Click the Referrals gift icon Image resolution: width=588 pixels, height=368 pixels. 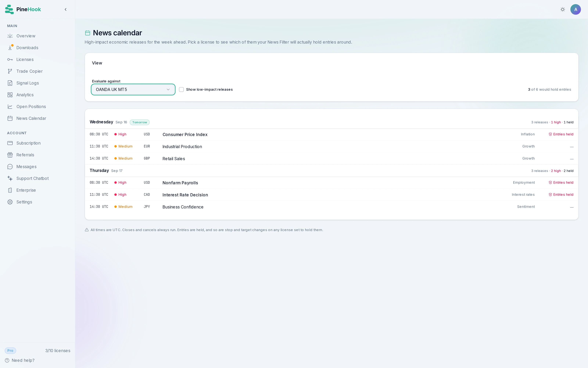pyautogui.click(x=10, y=155)
